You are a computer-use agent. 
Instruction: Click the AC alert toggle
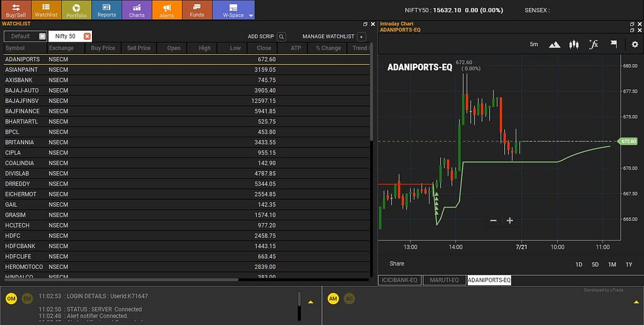349,299
